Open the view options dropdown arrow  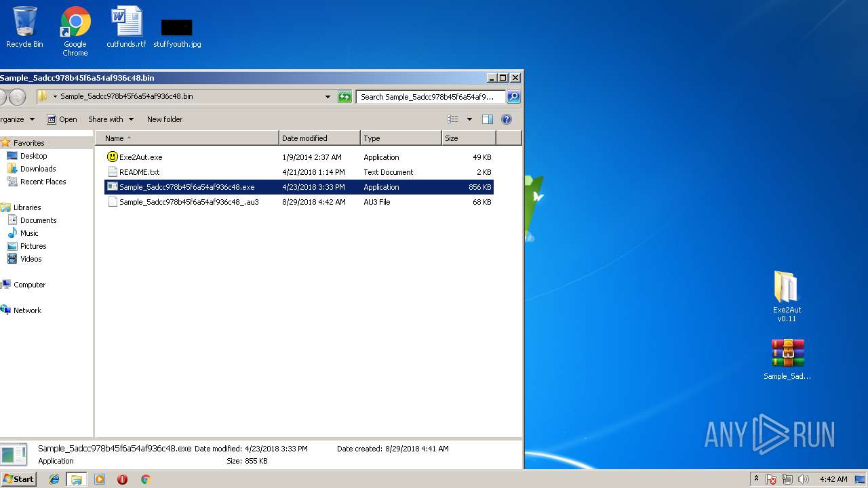(469, 119)
